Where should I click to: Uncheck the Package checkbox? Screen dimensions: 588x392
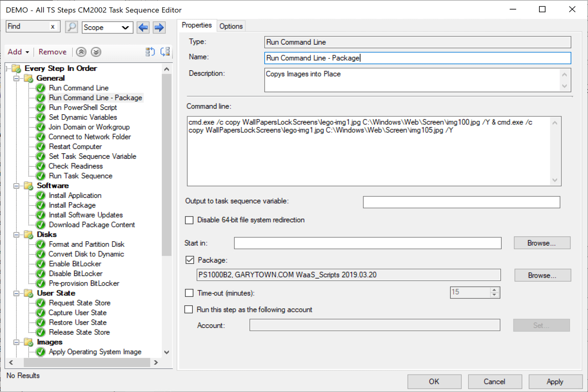tap(189, 260)
